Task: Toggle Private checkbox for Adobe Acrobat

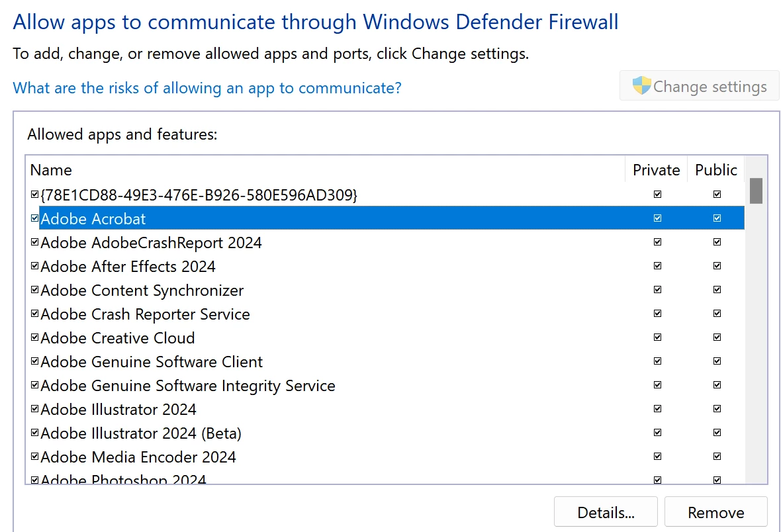Action: coord(657,218)
